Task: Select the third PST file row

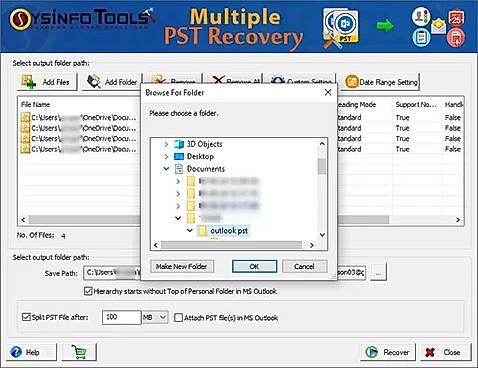Action: pyautogui.click(x=78, y=138)
